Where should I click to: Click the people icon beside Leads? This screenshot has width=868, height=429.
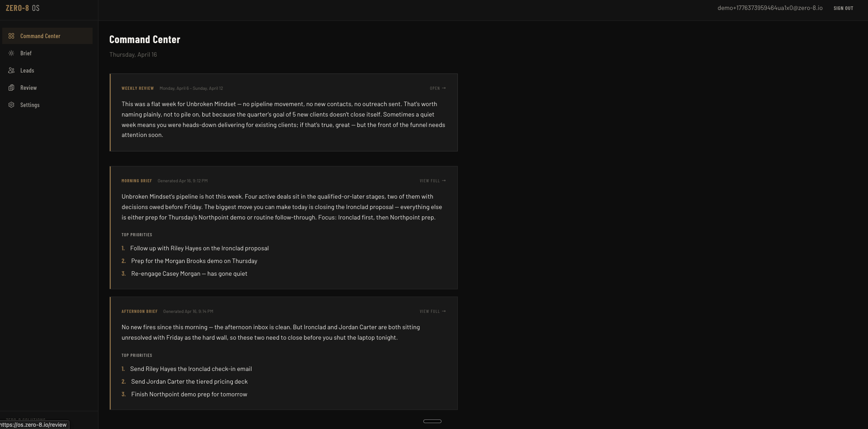coord(11,70)
